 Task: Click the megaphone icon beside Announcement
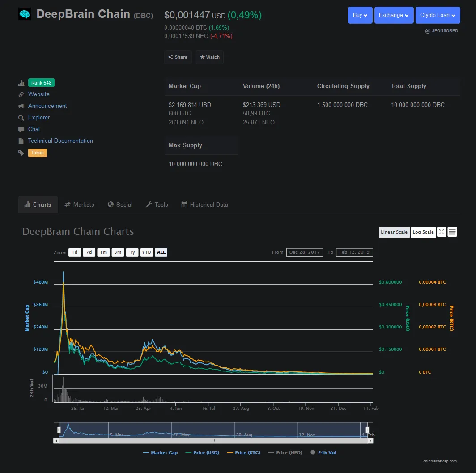[21, 106]
